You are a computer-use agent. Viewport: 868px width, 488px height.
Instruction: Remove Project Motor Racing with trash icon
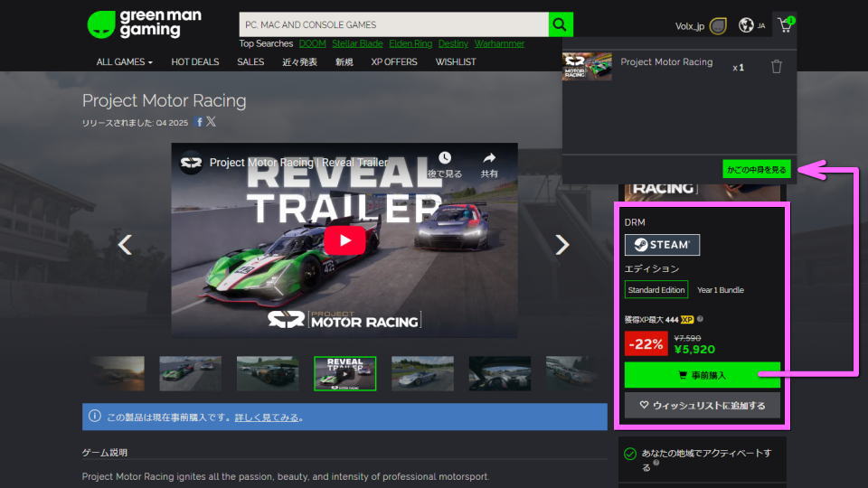pos(776,66)
